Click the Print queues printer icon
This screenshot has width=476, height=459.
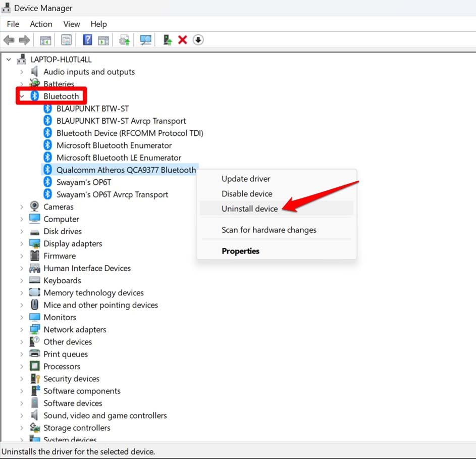(x=35, y=353)
